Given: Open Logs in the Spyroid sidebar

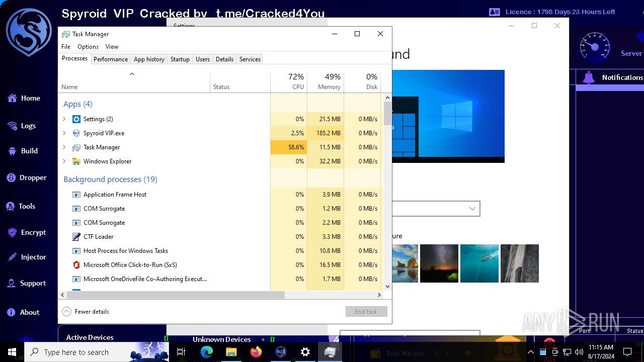Looking at the screenshot, I should coord(22,126).
